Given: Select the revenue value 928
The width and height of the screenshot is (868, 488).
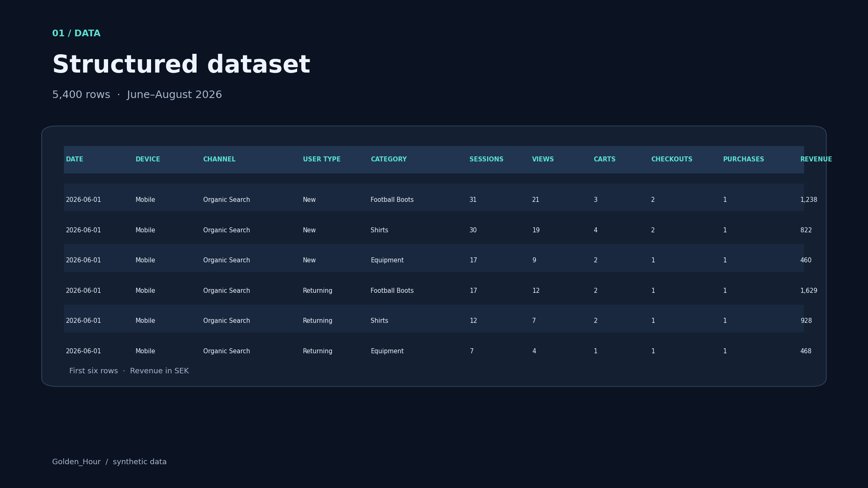Looking at the screenshot, I should [x=806, y=321].
